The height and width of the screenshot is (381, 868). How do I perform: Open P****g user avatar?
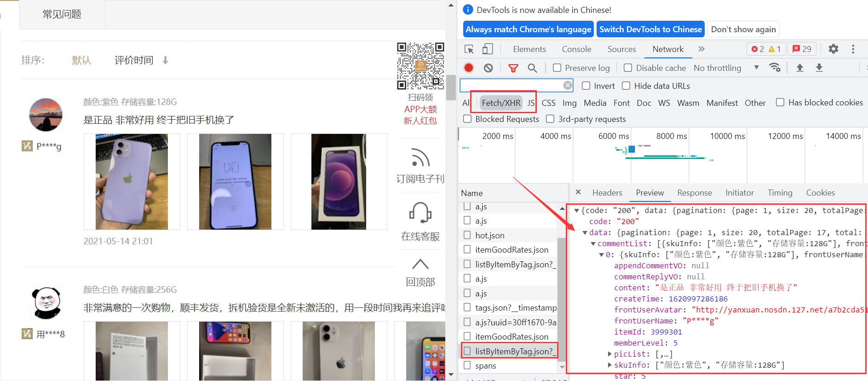coord(46,115)
